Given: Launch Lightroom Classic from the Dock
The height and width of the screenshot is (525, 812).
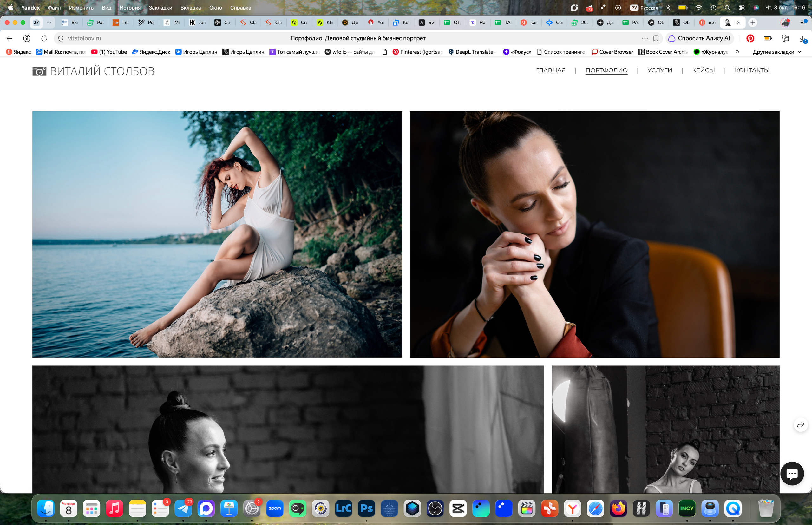Looking at the screenshot, I should click(344, 508).
